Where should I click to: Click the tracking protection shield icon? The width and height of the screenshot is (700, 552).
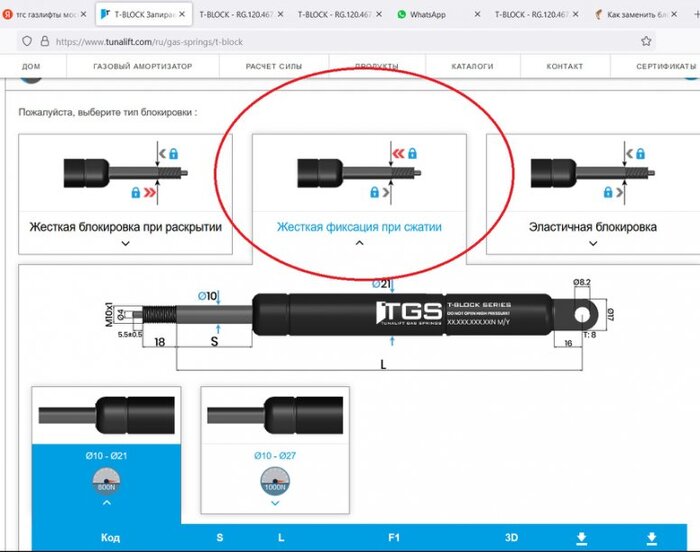(27, 41)
